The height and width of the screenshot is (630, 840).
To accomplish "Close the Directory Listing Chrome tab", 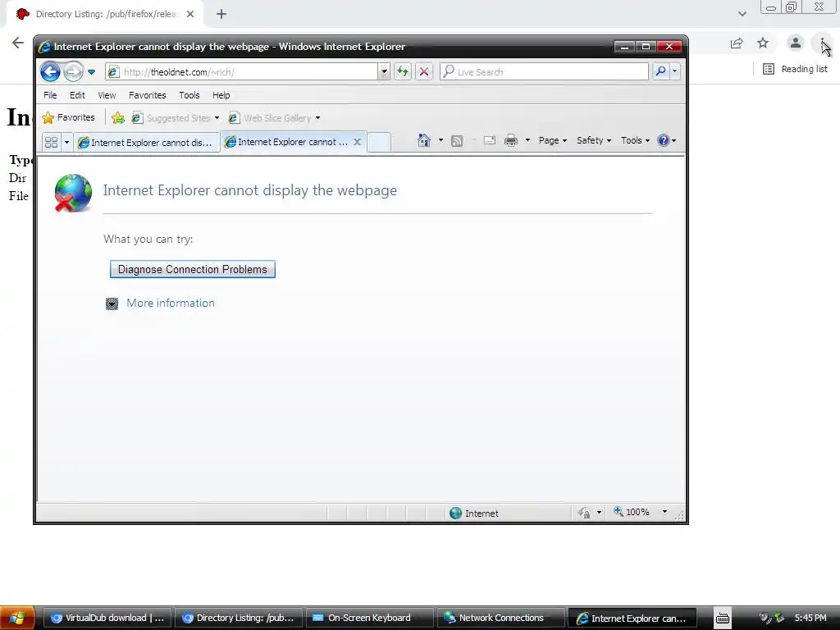I will tap(190, 14).
